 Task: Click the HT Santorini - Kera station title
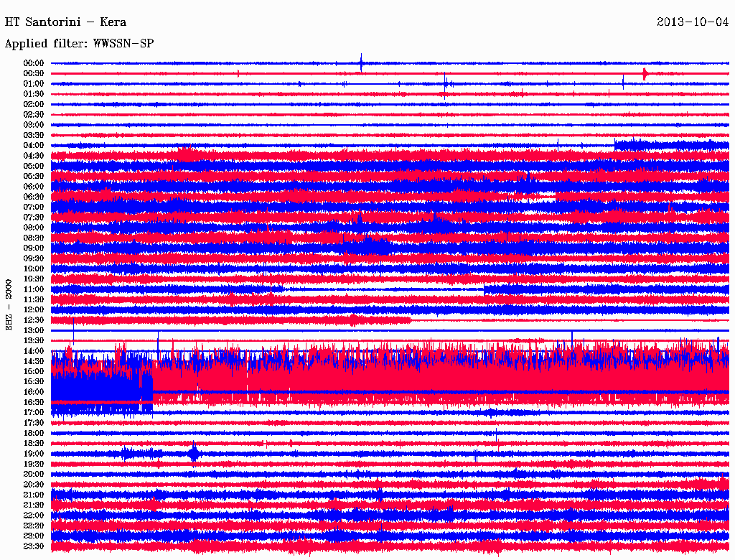coord(65,22)
